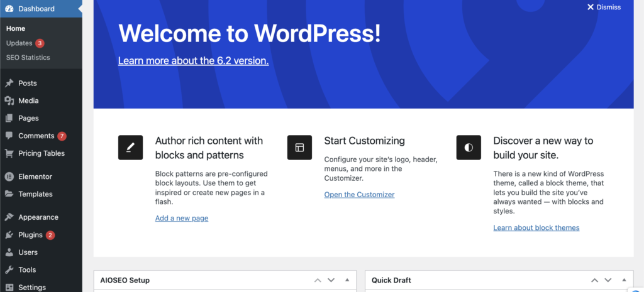
Task: Open the Plugins menu with 2 updates
Action: tap(30, 235)
